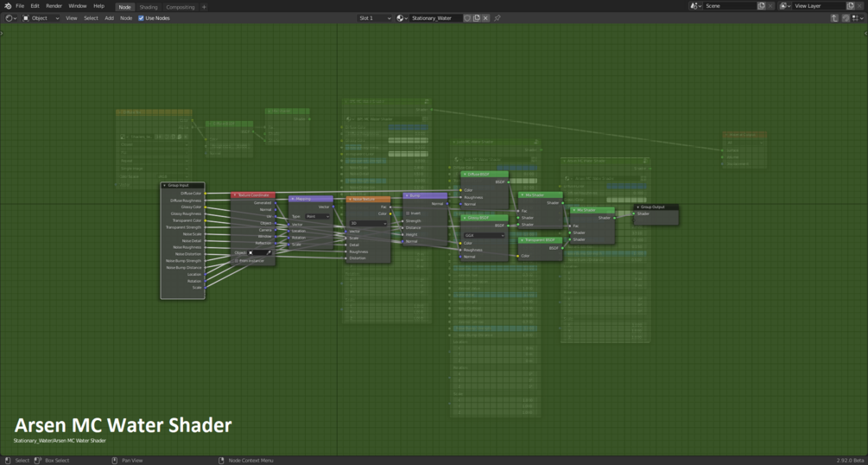Click the Scale output socket on Group Input
Screen dimensions: 868x465
click(205, 288)
